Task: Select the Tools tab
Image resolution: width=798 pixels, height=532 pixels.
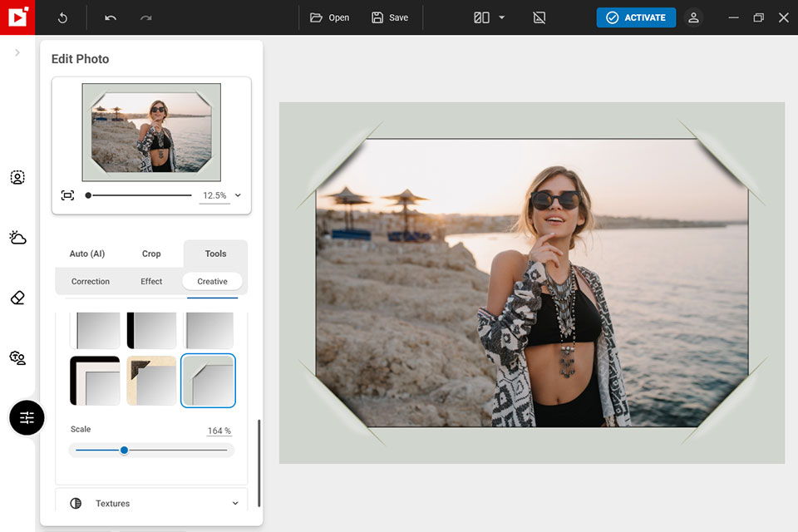Action: click(215, 254)
